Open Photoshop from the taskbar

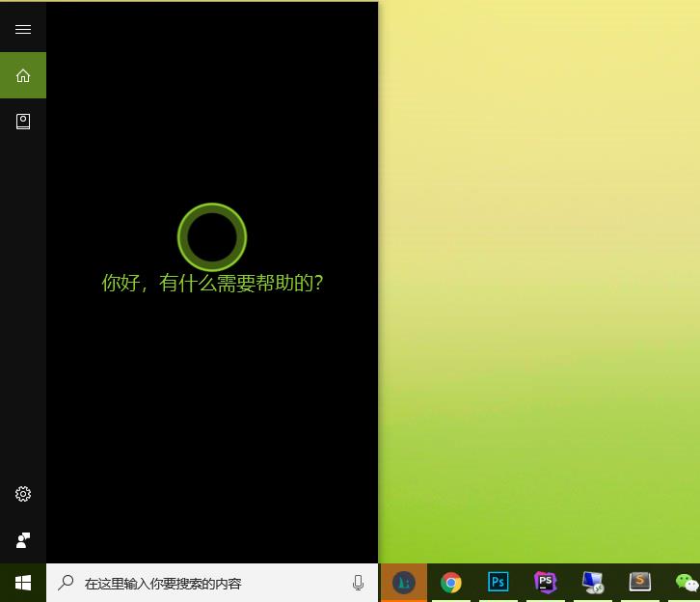click(498, 583)
